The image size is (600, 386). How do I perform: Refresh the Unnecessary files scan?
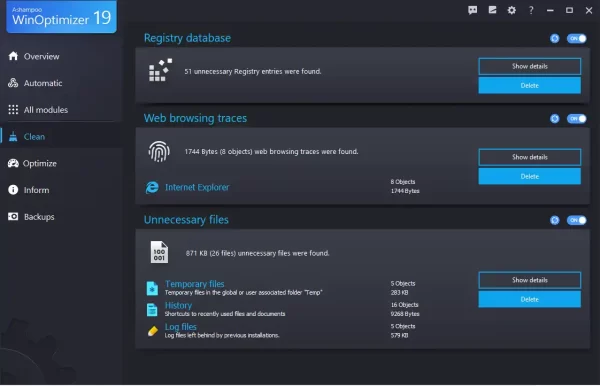554,220
